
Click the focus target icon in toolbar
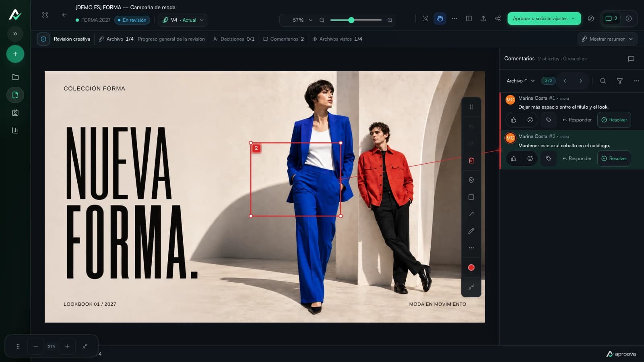coord(425,19)
